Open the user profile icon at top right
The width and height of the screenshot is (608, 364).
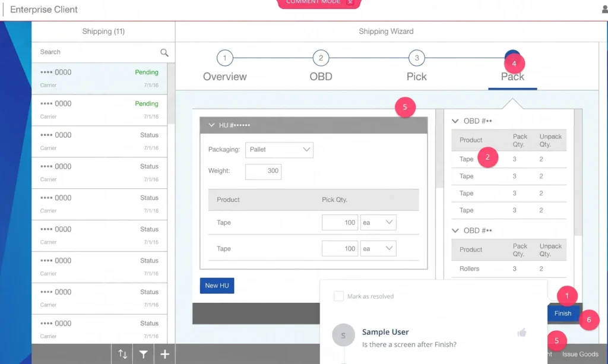pos(605,10)
